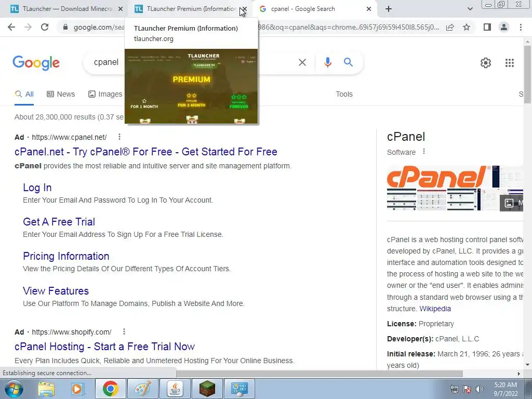
Task: Open the volume speaker tray icon
Action: [x=479, y=389]
